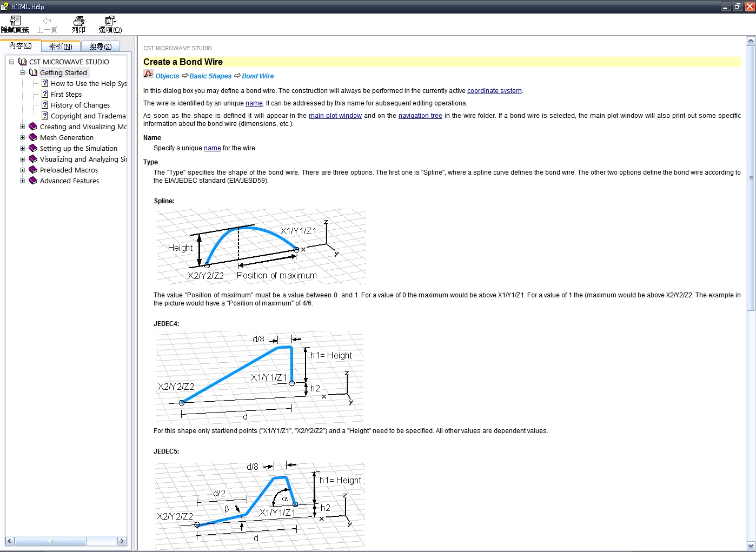Click the Setting up the Simulation book icon
This screenshot has width=756, height=552.
[x=33, y=148]
